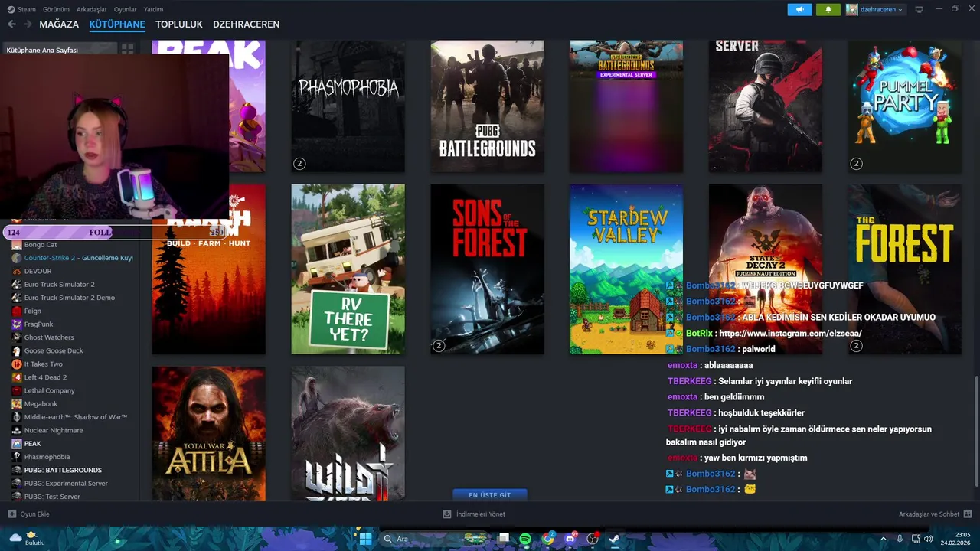This screenshot has height=551, width=980.
Task: Open the Sons of the Forest cover
Action: click(x=488, y=269)
